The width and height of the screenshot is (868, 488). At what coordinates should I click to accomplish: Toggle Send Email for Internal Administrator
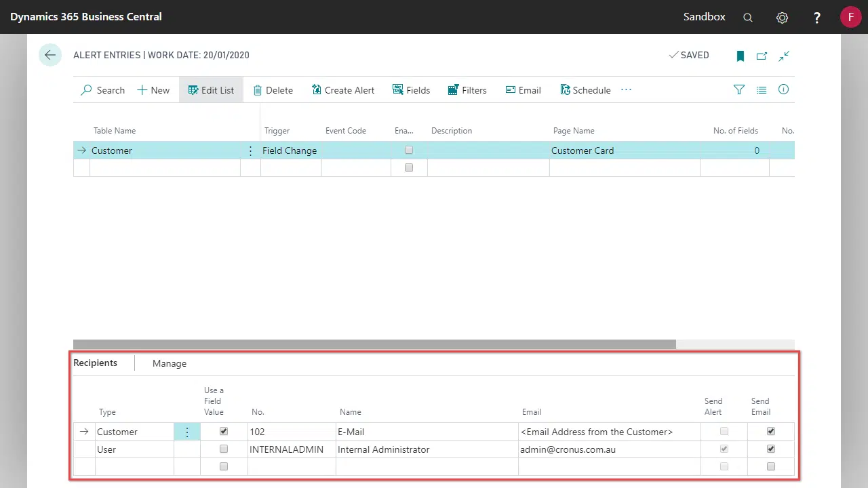click(x=770, y=449)
